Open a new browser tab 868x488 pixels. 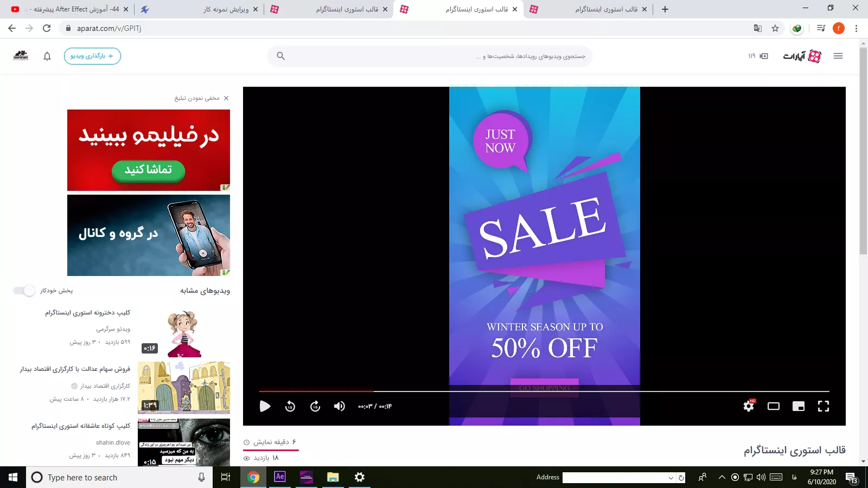pyautogui.click(x=665, y=9)
